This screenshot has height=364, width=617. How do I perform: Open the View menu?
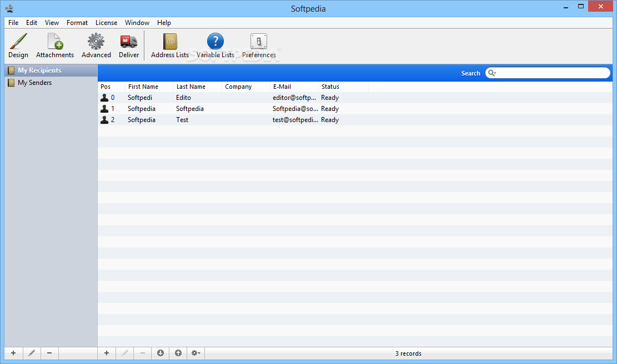click(x=52, y=22)
